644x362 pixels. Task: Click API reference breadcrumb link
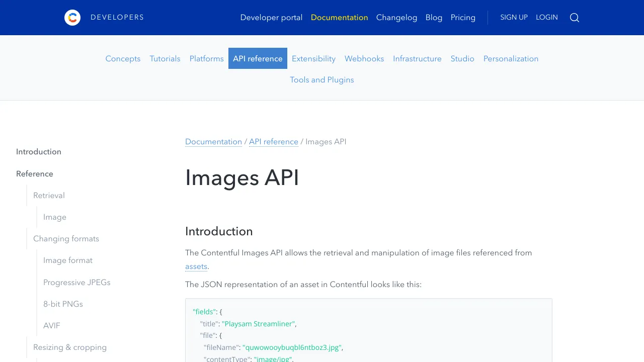[x=274, y=142]
